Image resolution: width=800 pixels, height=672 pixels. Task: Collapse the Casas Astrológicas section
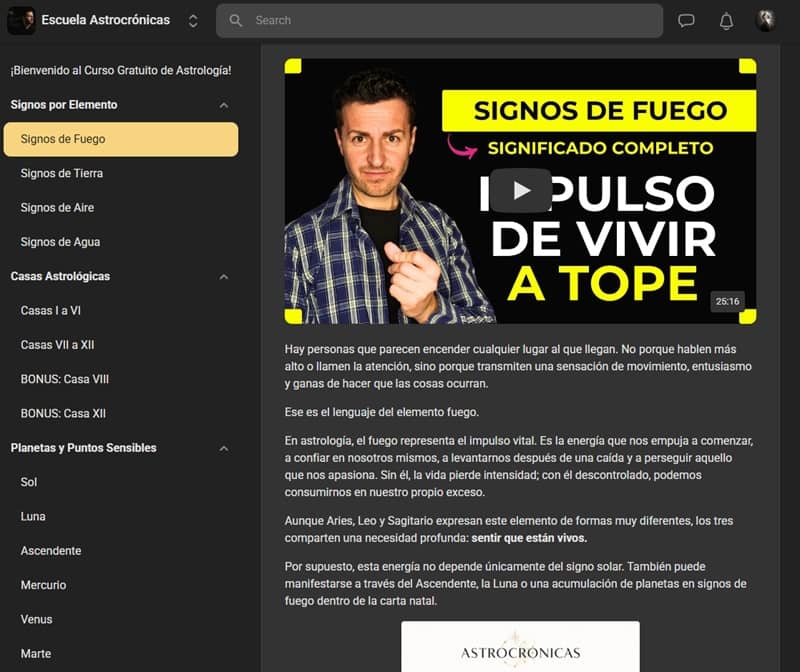coord(223,277)
